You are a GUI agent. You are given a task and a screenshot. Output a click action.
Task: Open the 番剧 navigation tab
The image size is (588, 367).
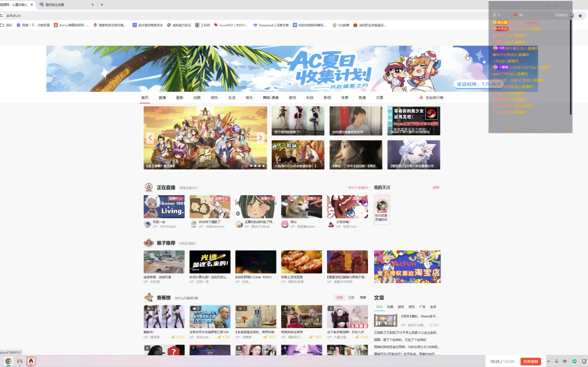[x=179, y=97]
